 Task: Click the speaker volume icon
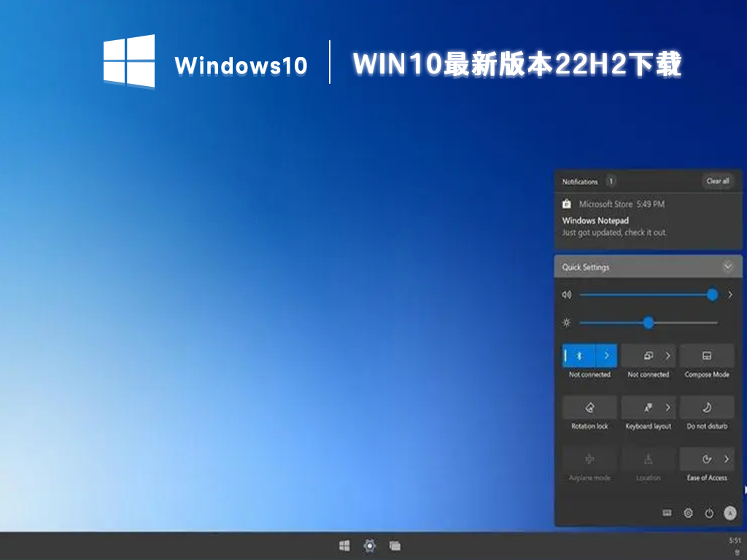[567, 295]
